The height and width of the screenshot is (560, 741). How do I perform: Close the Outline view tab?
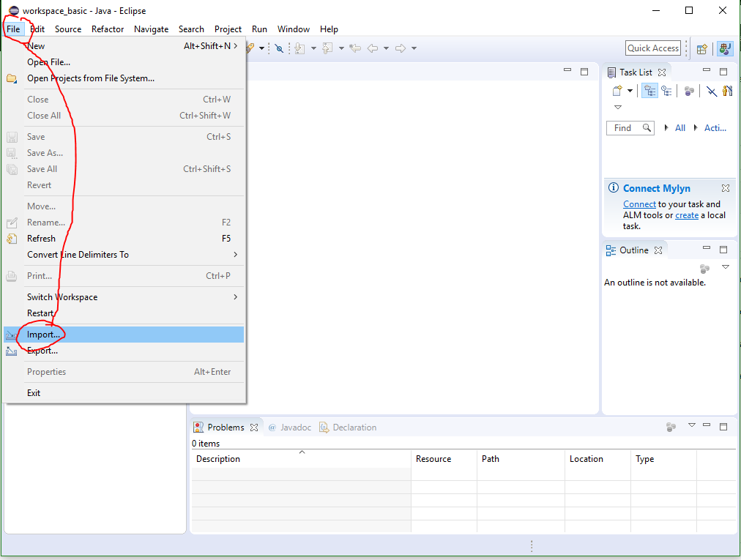(x=658, y=250)
